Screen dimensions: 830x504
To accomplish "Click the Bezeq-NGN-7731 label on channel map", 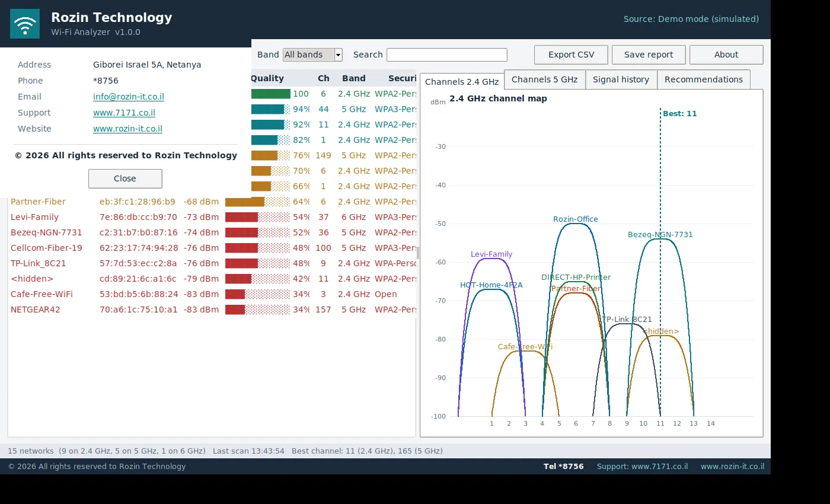I will 660,235.
